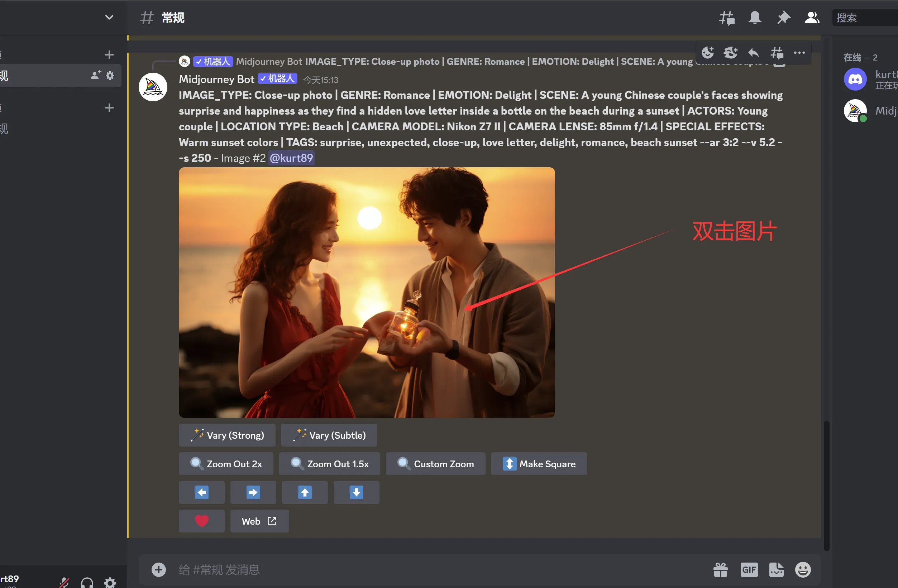
Task: Show pinned messages
Action: (x=783, y=18)
